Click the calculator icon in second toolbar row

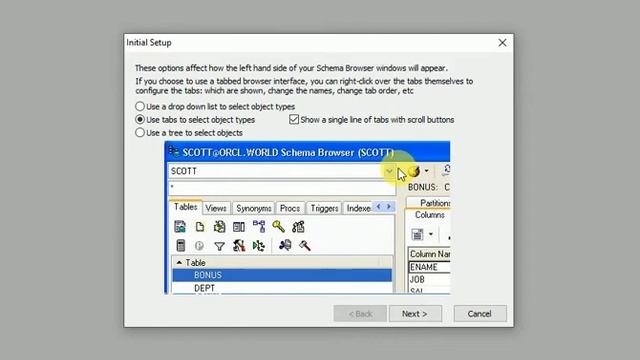coord(180,246)
